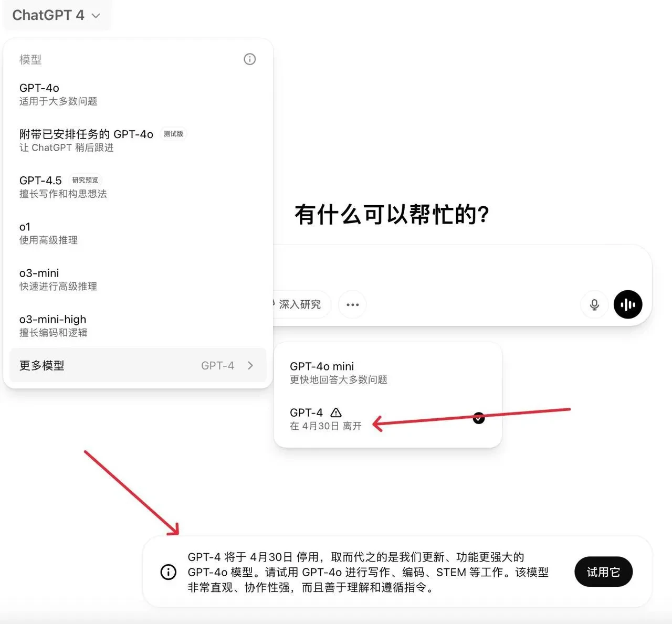The width and height of the screenshot is (672, 624).
Task: Pick the o1 advanced reasoning model
Action: [138, 233]
